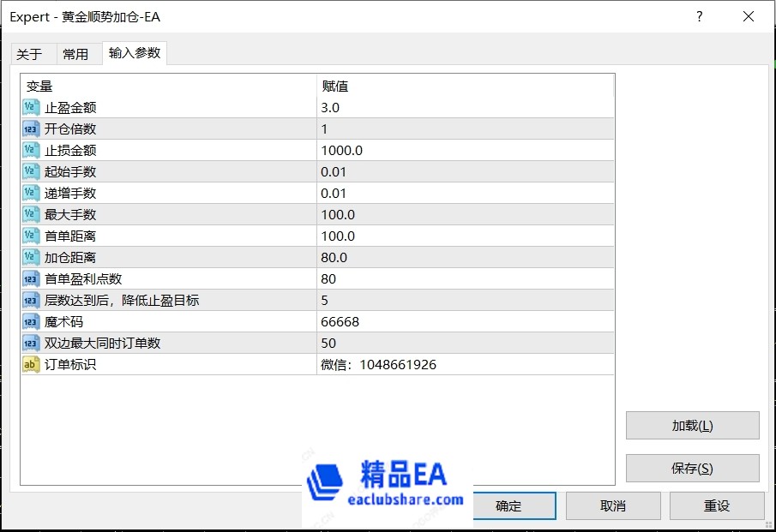
Task: Click the 123 icon beside 魔术码
Action: [x=27, y=321]
